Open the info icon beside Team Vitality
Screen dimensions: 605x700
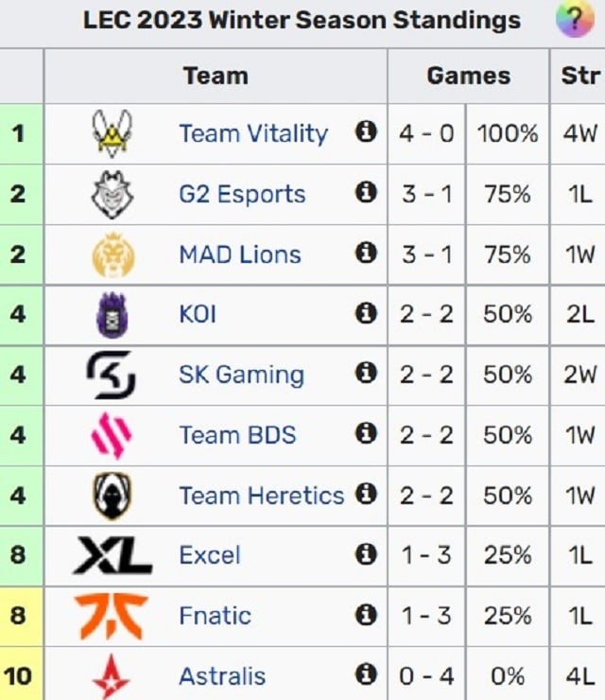click(366, 131)
